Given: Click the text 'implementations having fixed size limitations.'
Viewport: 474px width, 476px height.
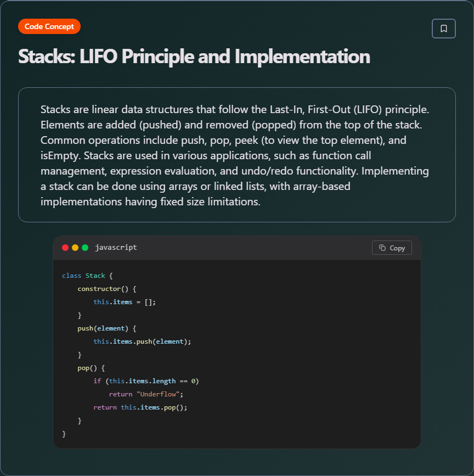Looking at the screenshot, I should pyautogui.click(x=150, y=202).
